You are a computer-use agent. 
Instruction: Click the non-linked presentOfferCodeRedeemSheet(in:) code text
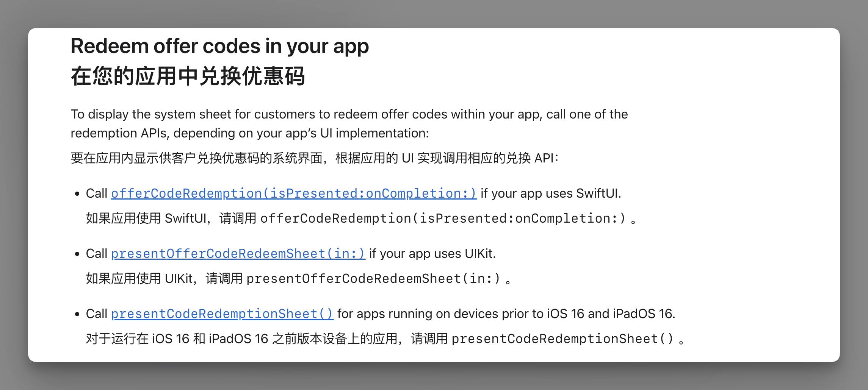point(373,279)
